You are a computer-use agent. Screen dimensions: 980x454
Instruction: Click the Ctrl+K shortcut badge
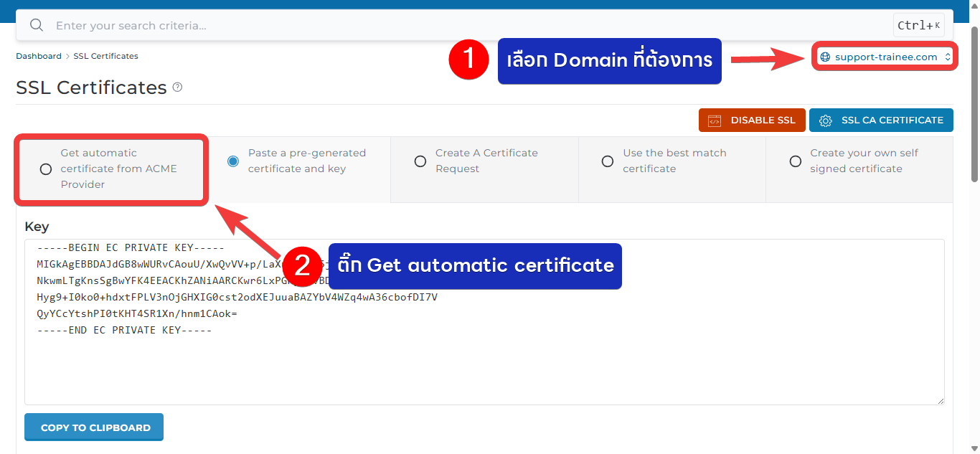pyautogui.click(x=918, y=26)
